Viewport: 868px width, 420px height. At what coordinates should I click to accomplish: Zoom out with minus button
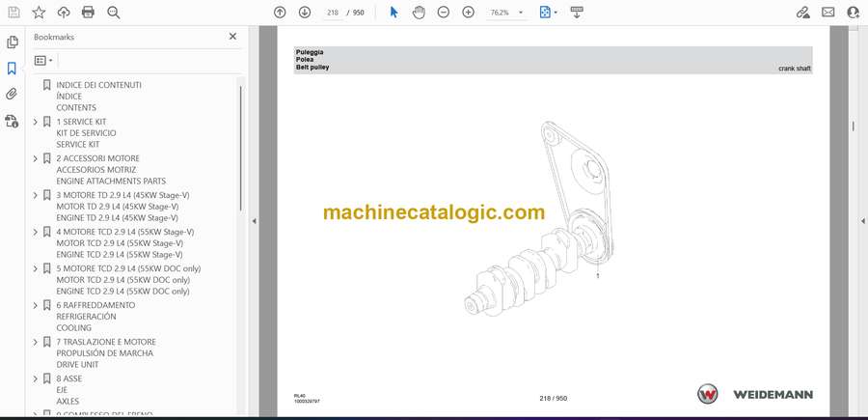[x=444, y=13]
